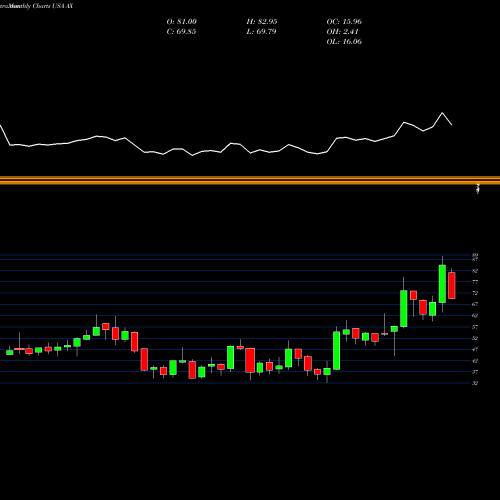This screenshot has height=500, width=500.
Task: Click the price axis label 57
Action: 475,327
